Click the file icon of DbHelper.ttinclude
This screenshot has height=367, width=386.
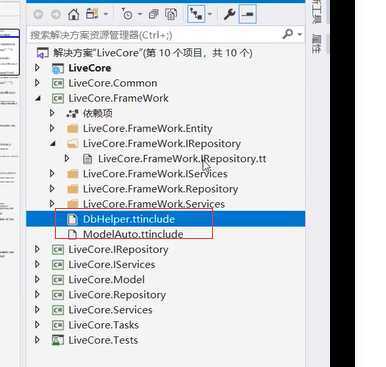(x=72, y=219)
